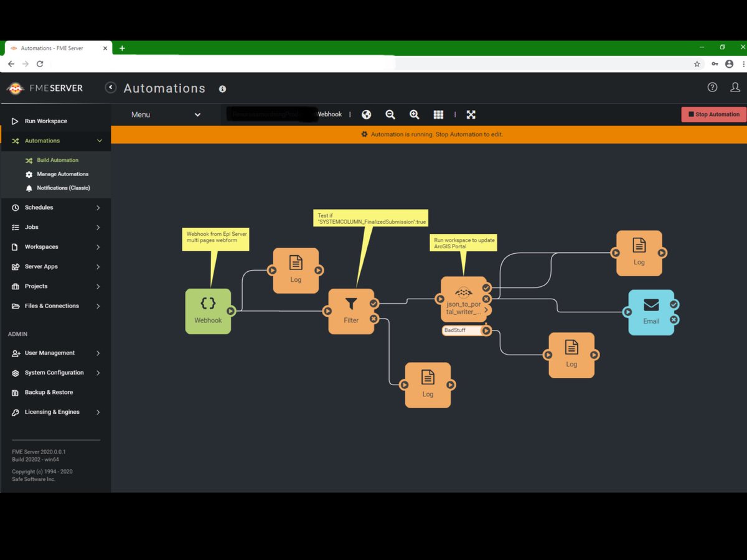This screenshot has width=747, height=560.
Task: Expand the System Configuration section
Action: pyautogui.click(x=57, y=372)
